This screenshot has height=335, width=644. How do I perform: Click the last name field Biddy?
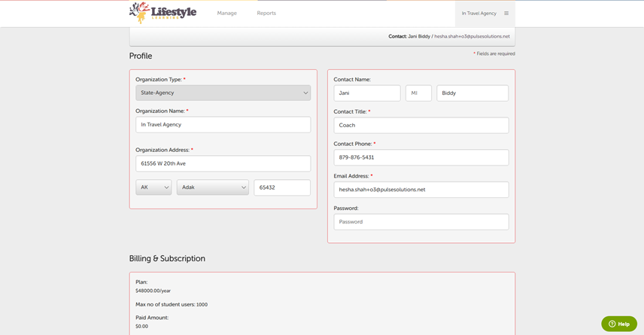(472, 93)
